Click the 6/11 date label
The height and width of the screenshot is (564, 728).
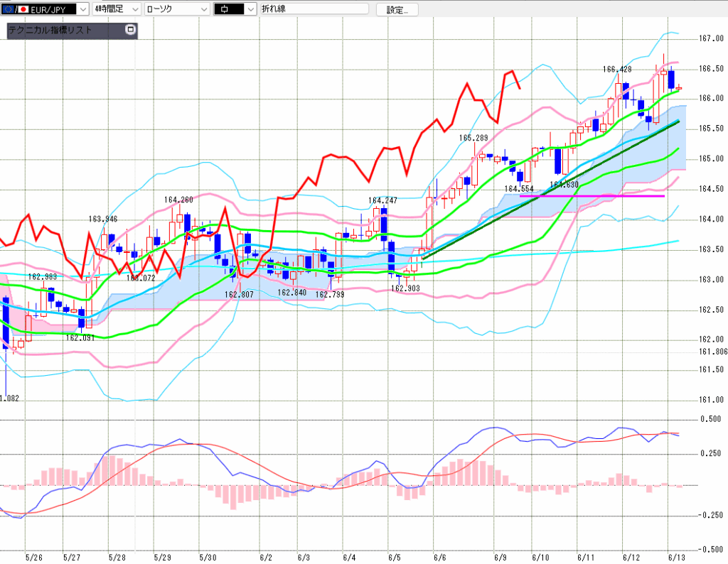(586, 557)
